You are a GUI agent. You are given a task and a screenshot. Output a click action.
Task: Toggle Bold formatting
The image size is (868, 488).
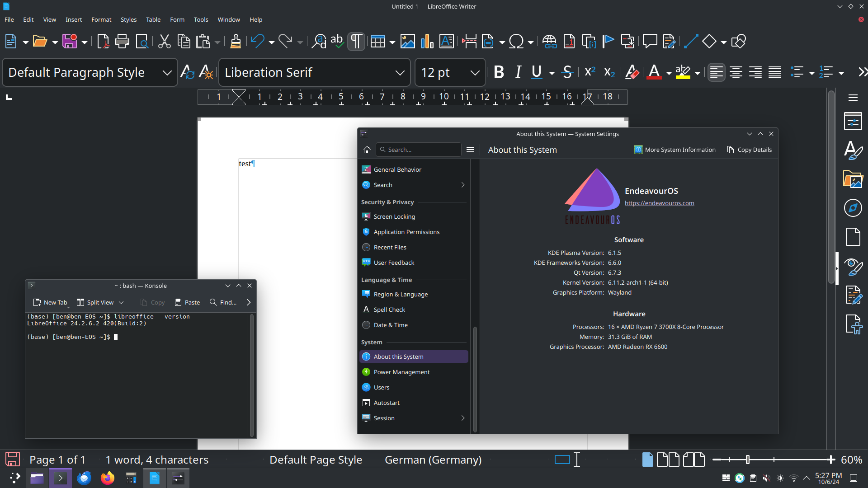(499, 72)
